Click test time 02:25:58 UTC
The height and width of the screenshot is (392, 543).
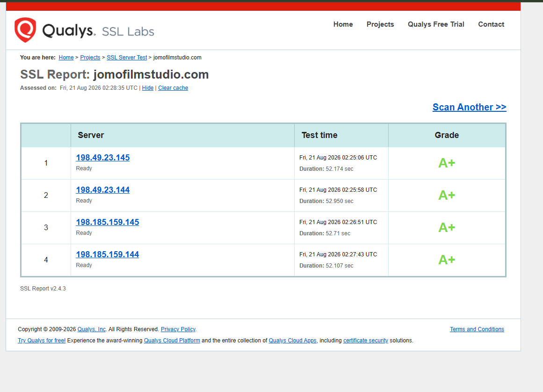338,190
